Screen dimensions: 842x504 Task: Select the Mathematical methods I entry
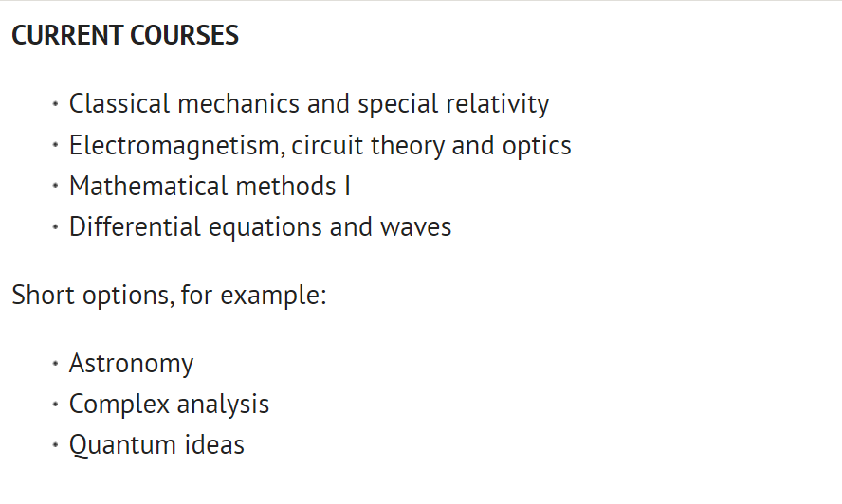(210, 187)
